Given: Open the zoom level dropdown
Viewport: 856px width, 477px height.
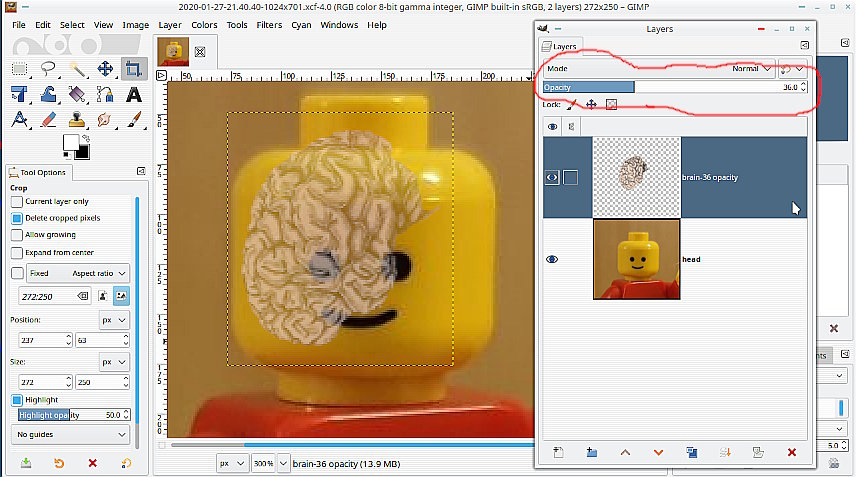Looking at the screenshot, I should [x=283, y=463].
